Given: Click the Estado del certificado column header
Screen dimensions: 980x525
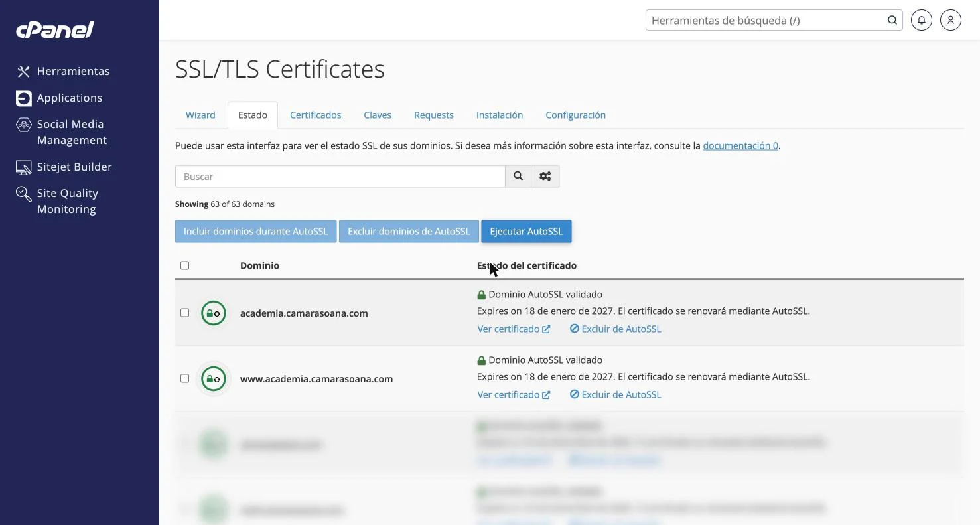Looking at the screenshot, I should point(527,265).
